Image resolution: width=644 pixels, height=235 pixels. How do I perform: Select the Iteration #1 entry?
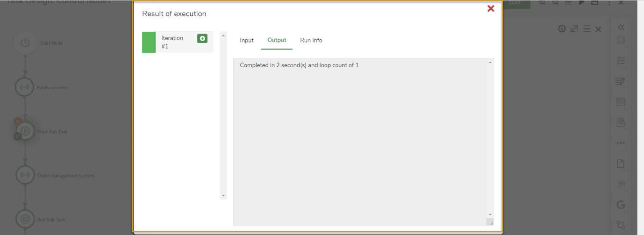tap(178, 42)
